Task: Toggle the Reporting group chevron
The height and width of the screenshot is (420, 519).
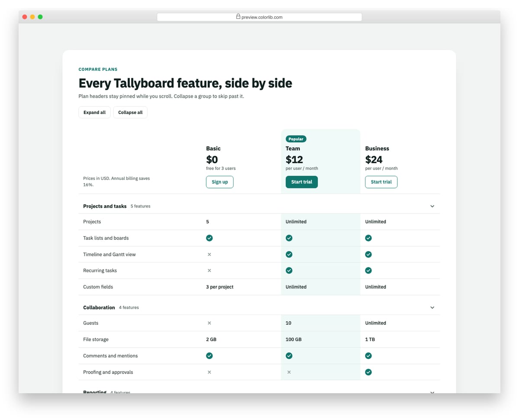Action: [x=432, y=391]
